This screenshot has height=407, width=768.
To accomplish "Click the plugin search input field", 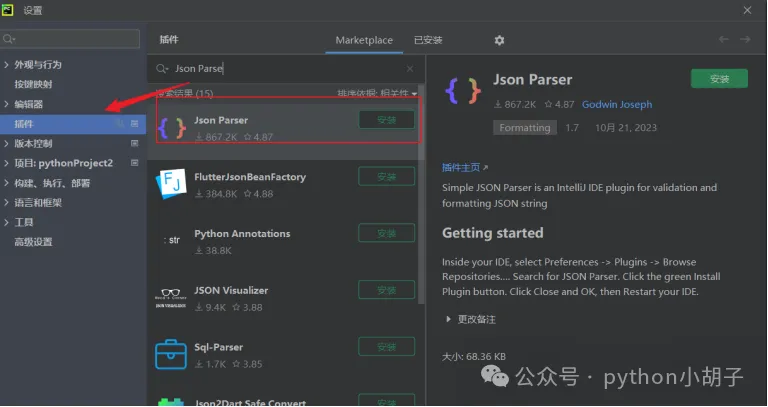I will (289, 69).
